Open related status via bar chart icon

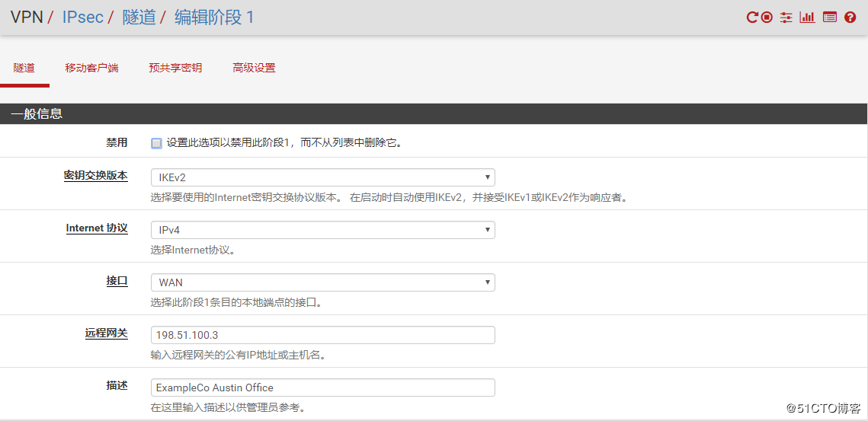point(807,18)
